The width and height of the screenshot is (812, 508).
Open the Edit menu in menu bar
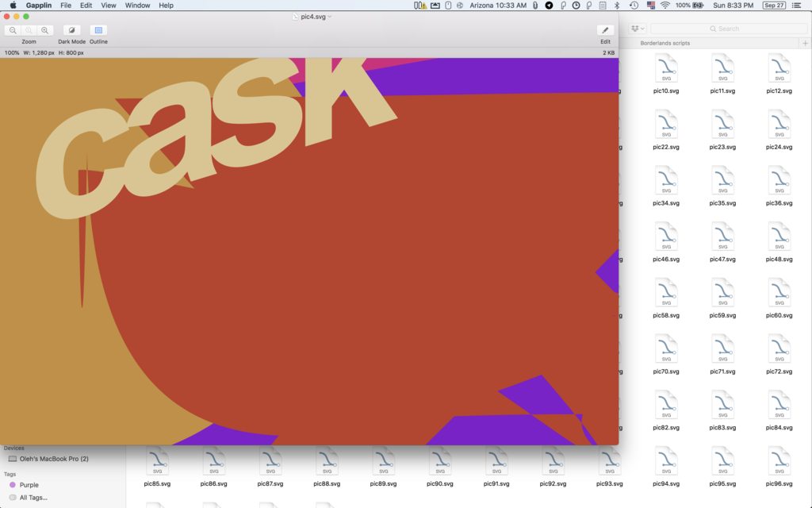point(86,6)
